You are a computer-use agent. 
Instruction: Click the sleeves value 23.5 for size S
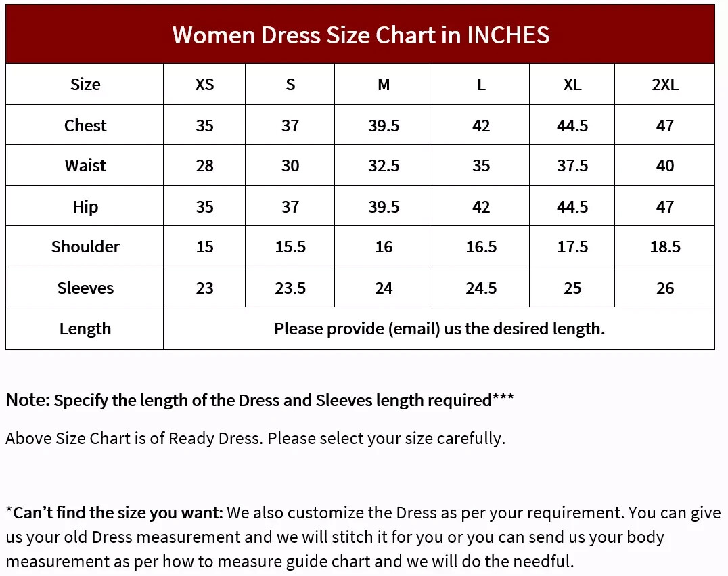[290, 288]
